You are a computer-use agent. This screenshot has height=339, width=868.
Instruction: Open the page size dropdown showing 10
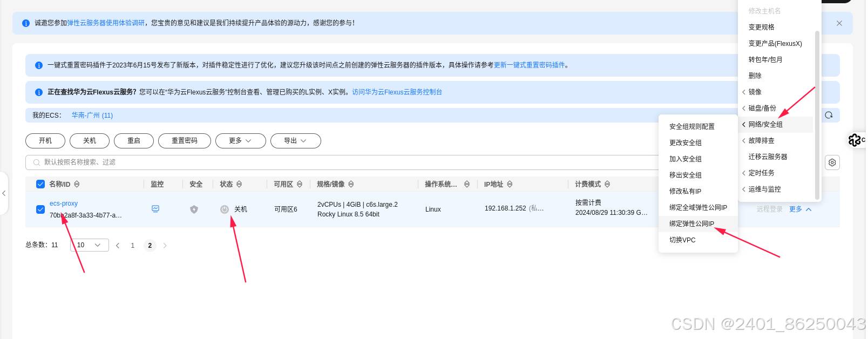[x=90, y=245]
